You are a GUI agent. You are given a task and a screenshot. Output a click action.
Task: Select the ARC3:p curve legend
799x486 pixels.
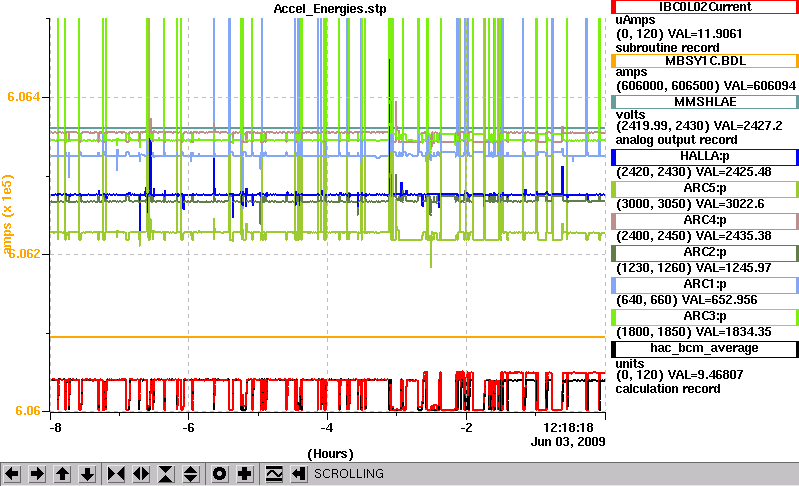click(x=705, y=317)
